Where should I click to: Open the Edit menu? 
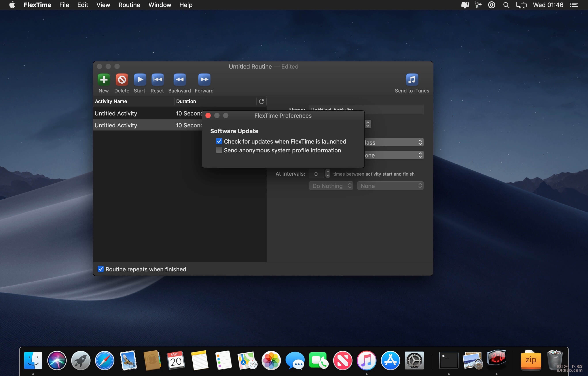pyautogui.click(x=83, y=5)
